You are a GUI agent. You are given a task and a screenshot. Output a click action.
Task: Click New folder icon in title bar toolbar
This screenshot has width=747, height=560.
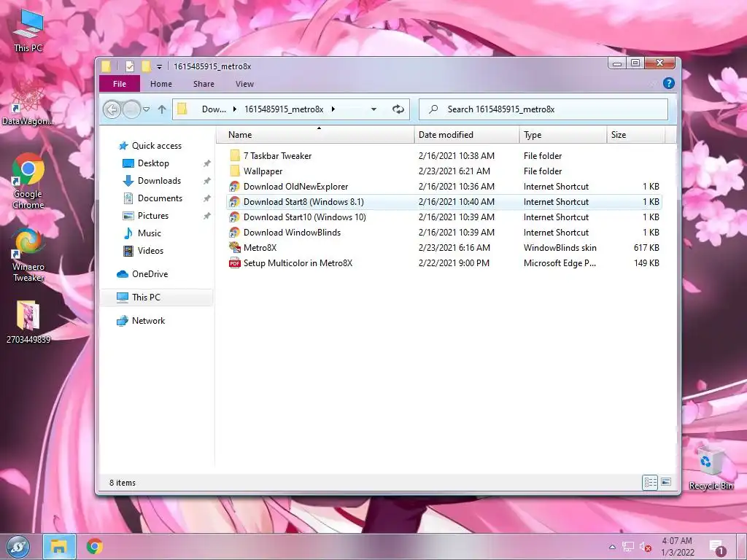click(146, 66)
